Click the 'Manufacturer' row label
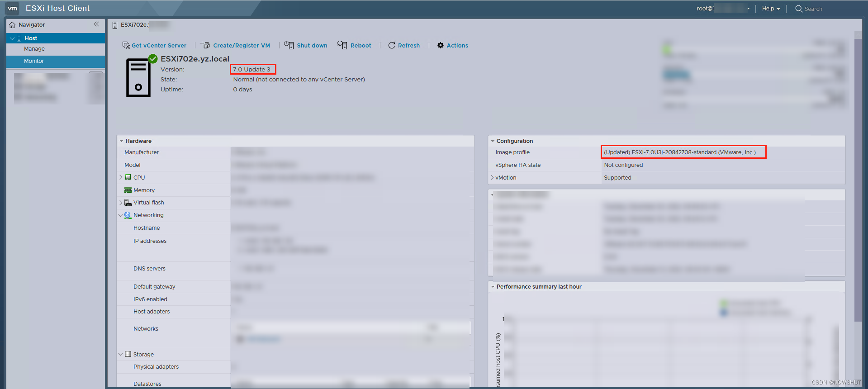 [x=142, y=152]
